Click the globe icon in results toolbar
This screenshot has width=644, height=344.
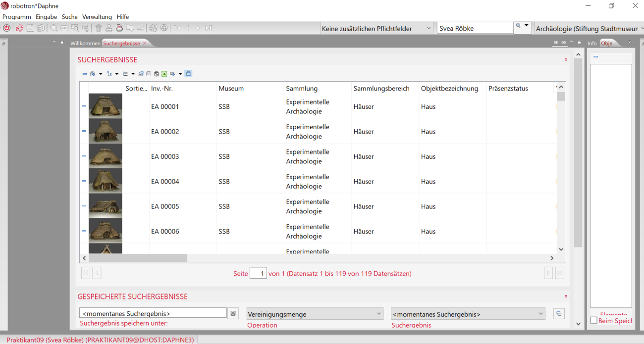point(157,74)
